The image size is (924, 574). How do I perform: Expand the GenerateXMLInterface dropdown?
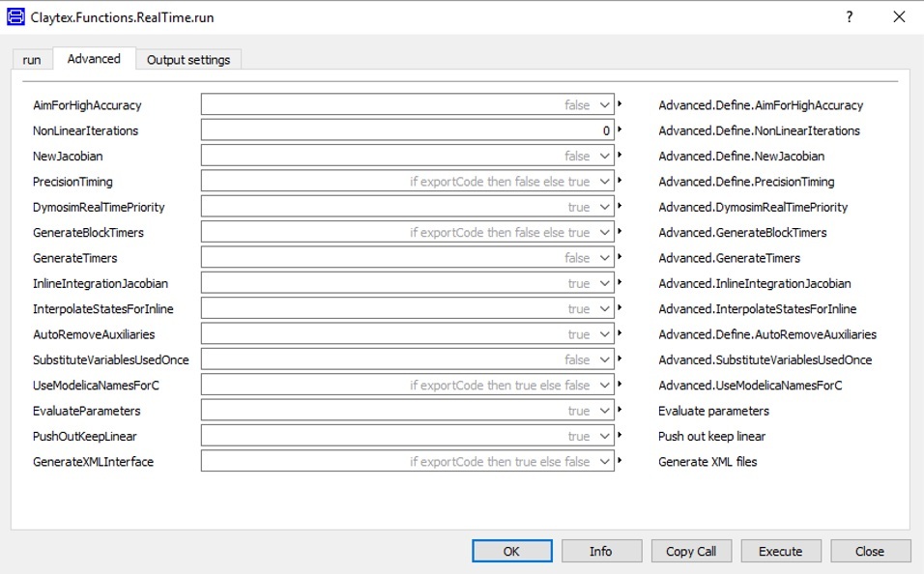pos(605,462)
